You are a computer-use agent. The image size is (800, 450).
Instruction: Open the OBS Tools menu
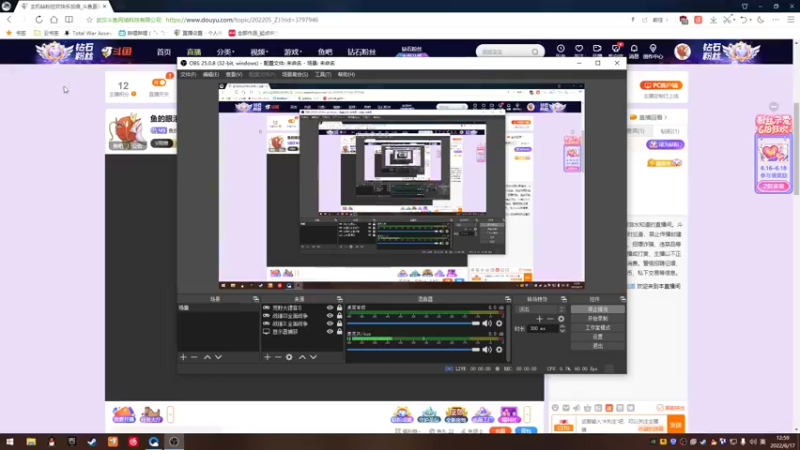[322, 74]
